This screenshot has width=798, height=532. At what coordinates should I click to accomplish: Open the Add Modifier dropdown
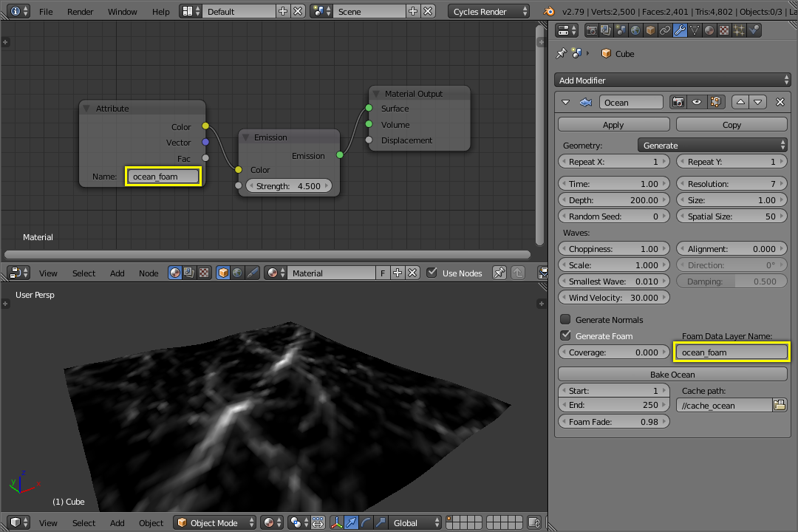point(672,81)
